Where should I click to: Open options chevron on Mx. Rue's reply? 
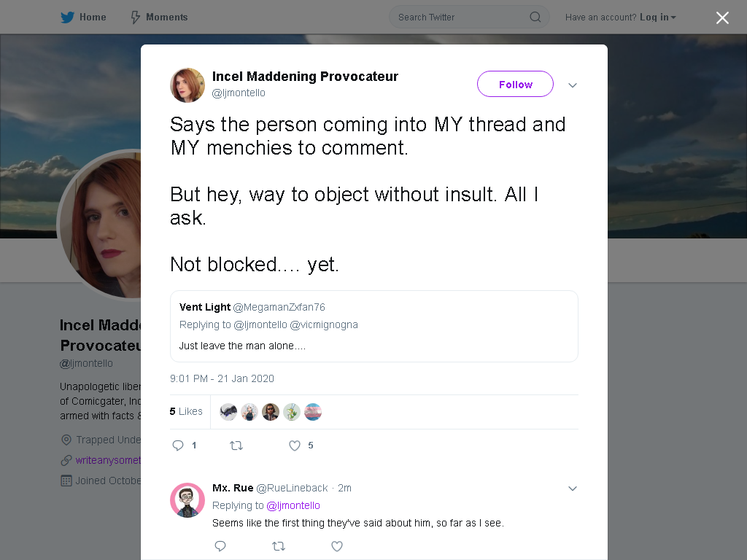[573, 488]
